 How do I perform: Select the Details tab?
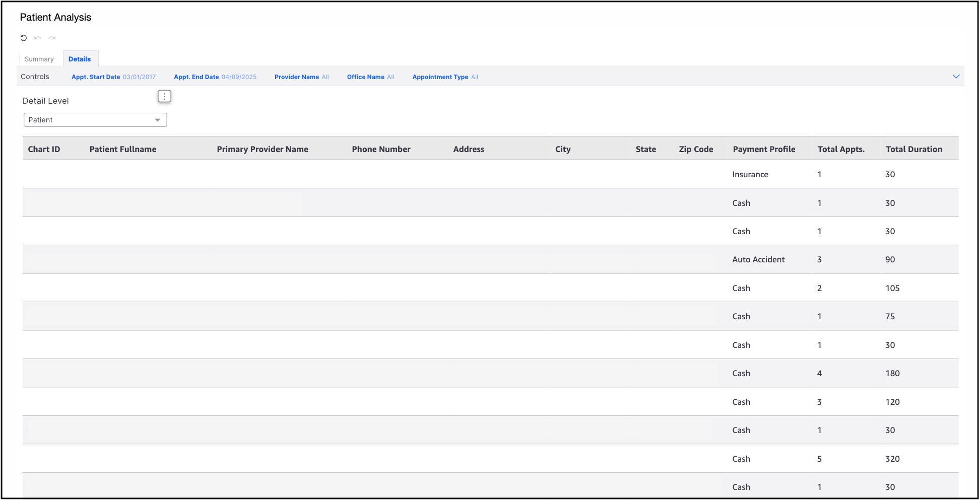coord(80,59)
